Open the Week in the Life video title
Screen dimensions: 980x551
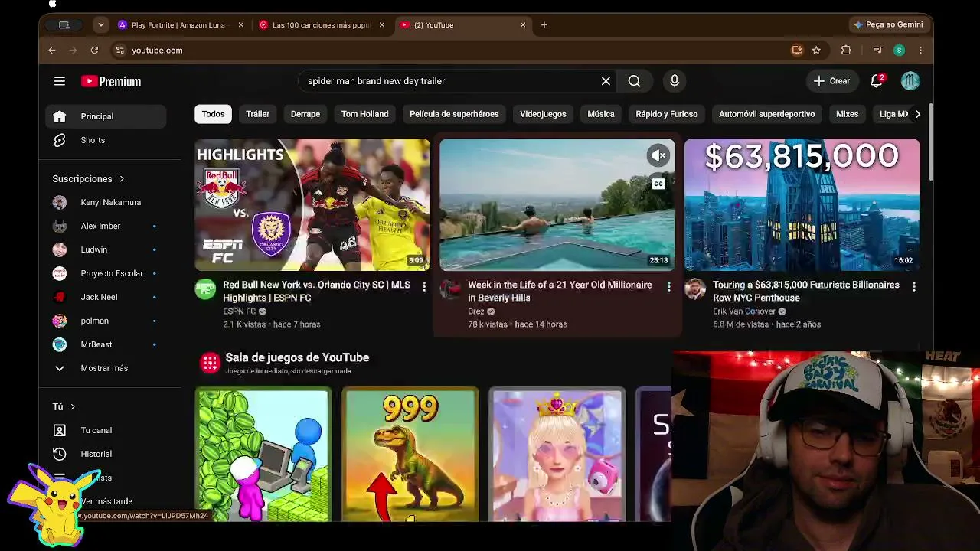[x=560, y=292]
